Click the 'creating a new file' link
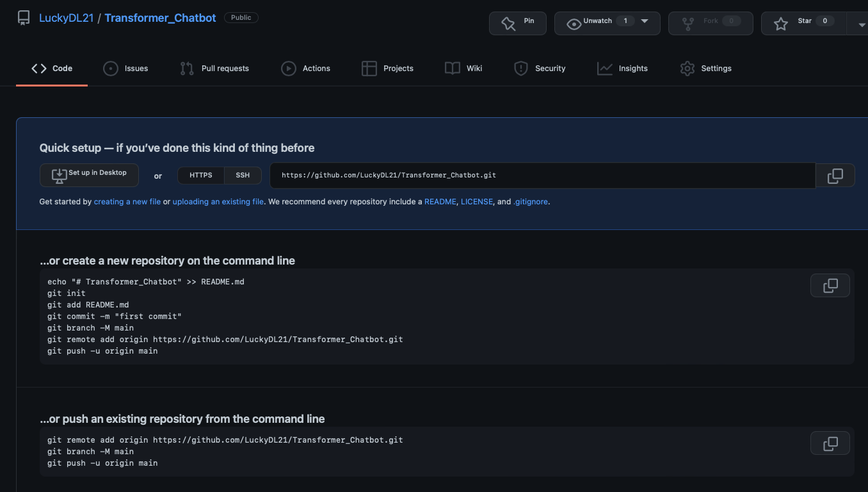The width and height of the screenshot is (868, 492). [x=127, y=201]
